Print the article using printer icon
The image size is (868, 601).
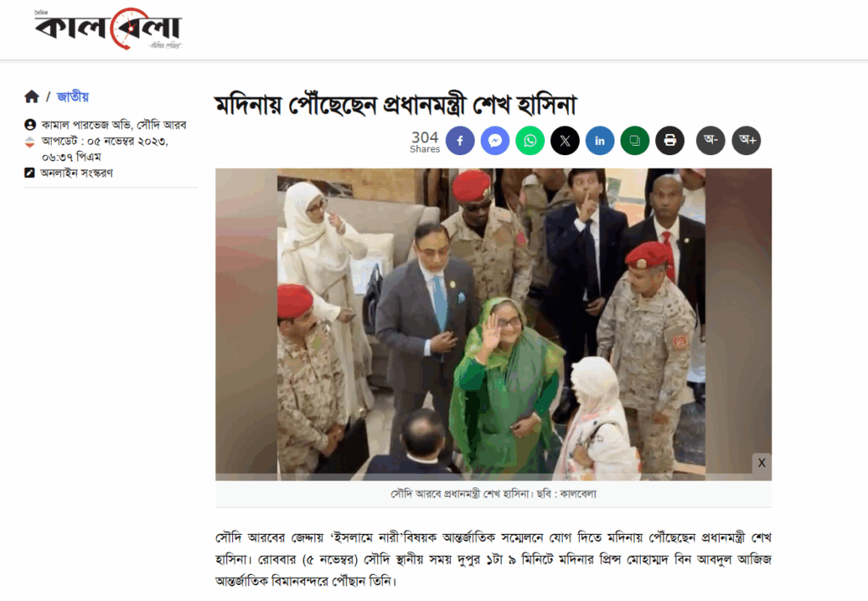(670, 141)
